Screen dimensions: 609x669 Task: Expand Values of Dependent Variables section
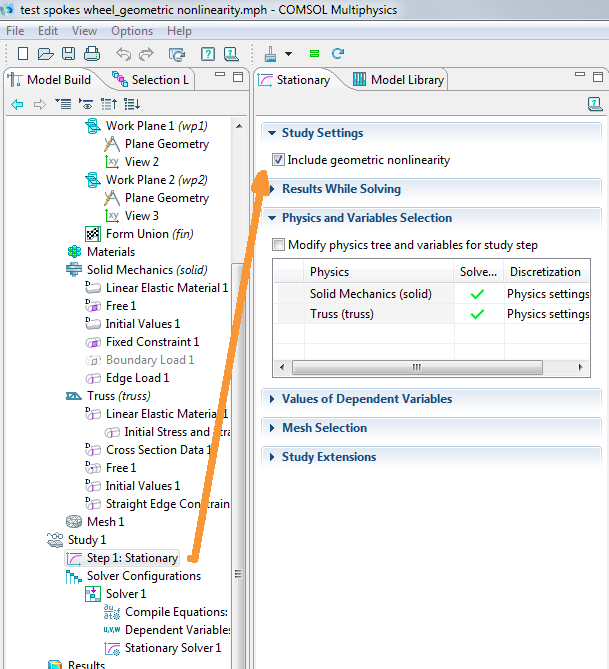pyautogui.click(x=366, y=399)
